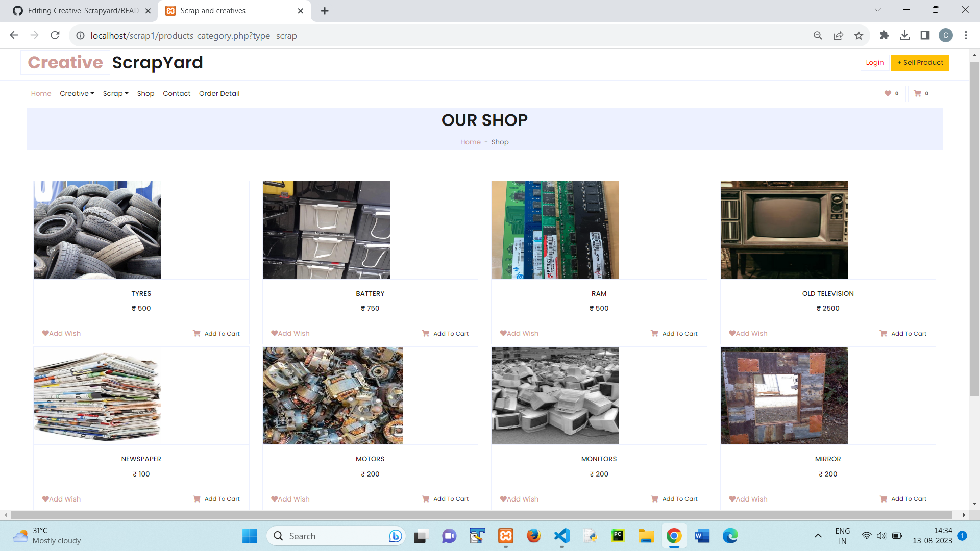Viewport: 980px width, 551px height.
Task: Open browser downloads via the download icon
Action: (x=905, y=35)
